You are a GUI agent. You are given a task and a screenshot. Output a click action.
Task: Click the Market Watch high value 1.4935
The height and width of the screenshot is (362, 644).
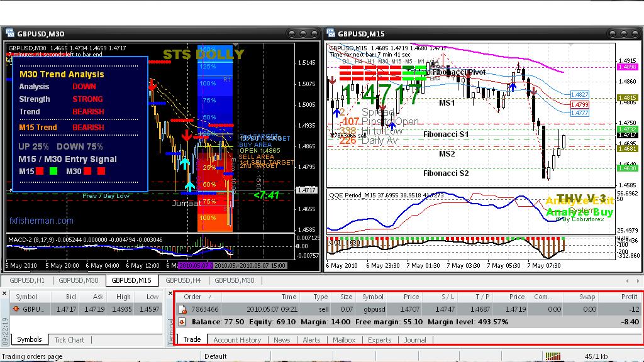coord(121,309)
